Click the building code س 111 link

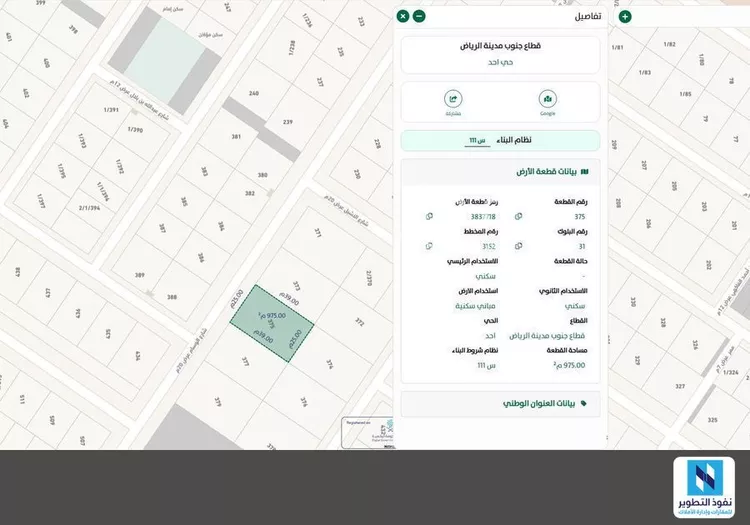477,141
